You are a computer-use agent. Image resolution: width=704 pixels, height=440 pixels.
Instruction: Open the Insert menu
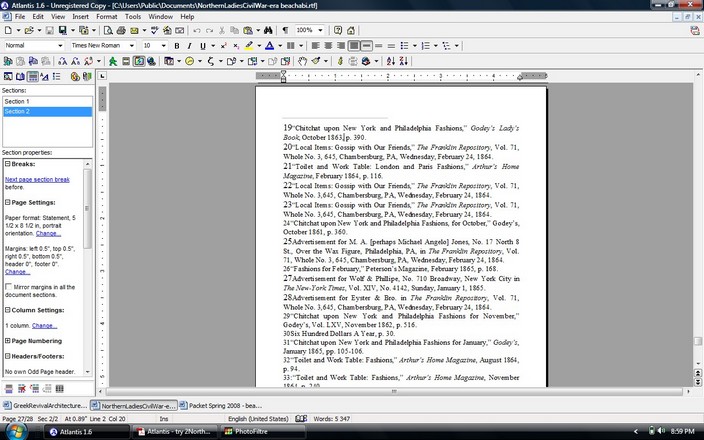(80, 17)
